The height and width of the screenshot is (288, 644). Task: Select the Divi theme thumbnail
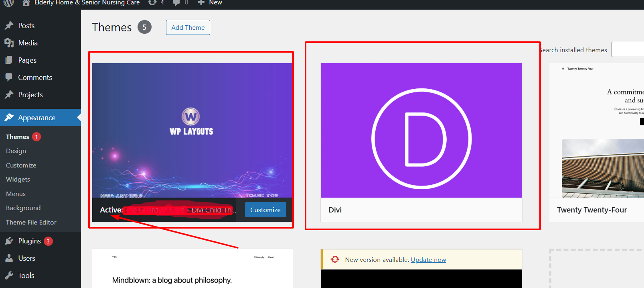pyautogui.click(x=421, y=130)
